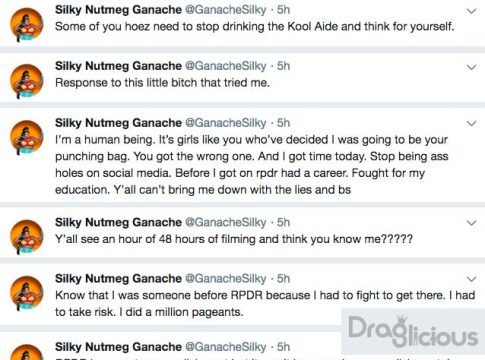
Task: Open profile picture on the 'human being' tweet
Action: pyautogui.click(x=27, y=137)
